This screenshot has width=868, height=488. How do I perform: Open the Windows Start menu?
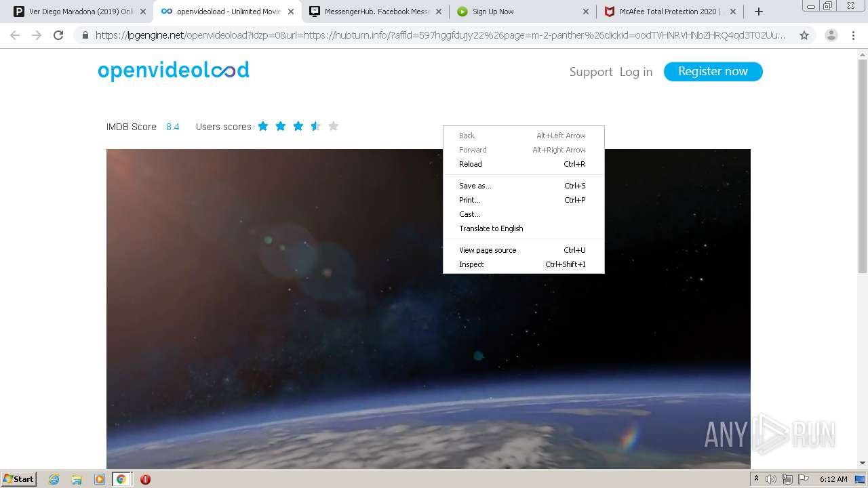pyautogui.click(x=19, y=479)
